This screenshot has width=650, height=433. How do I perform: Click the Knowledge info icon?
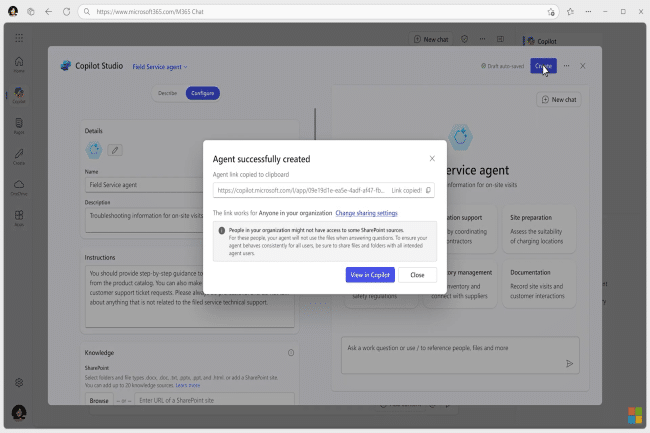291,353
